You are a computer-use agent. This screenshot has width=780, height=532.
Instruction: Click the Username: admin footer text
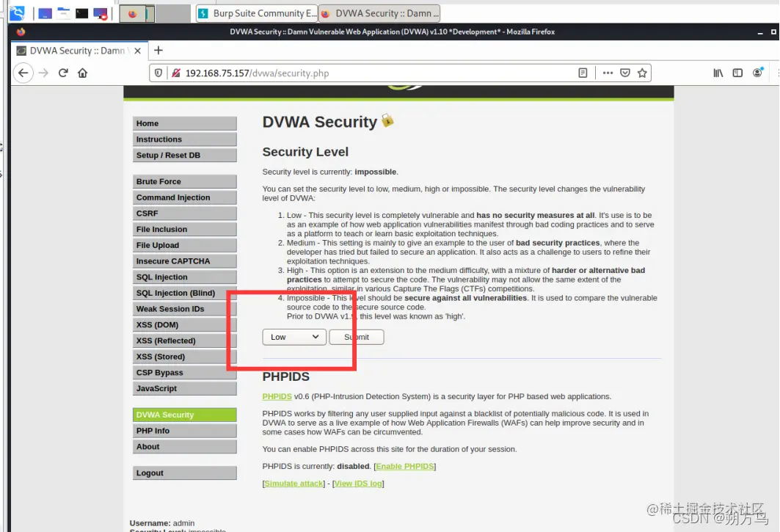(x=162, y=523)
